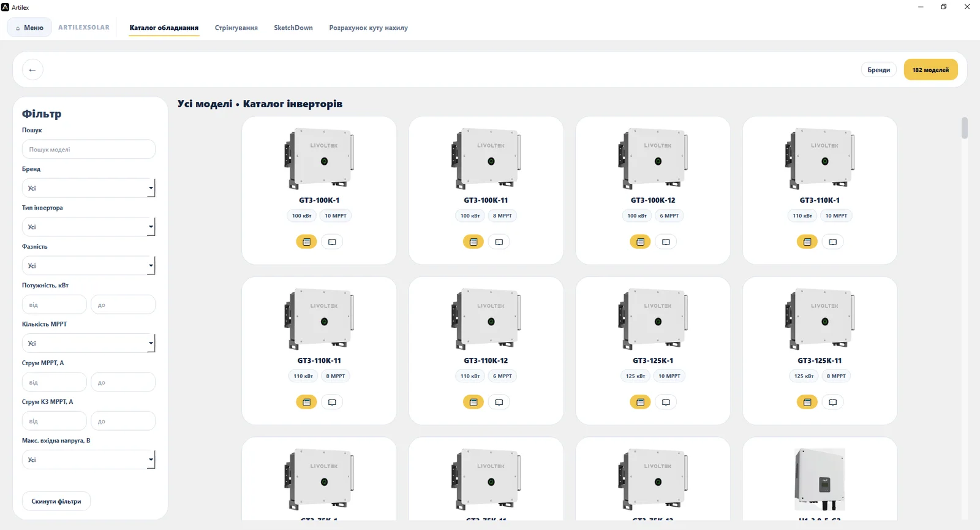Image resolution: width=980 pixels, height=530 pixels.
Task: Switch to the SketchDown tab
Action: point(293,28)
